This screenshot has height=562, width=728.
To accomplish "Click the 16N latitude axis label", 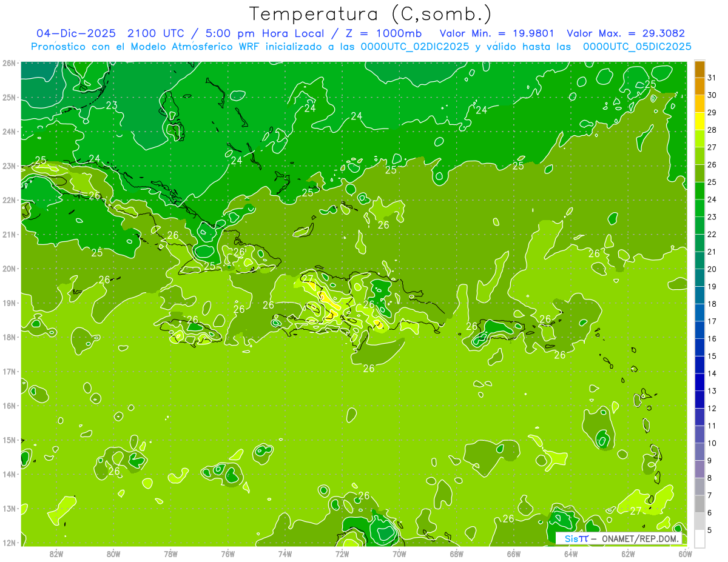I will pos(8,406).
